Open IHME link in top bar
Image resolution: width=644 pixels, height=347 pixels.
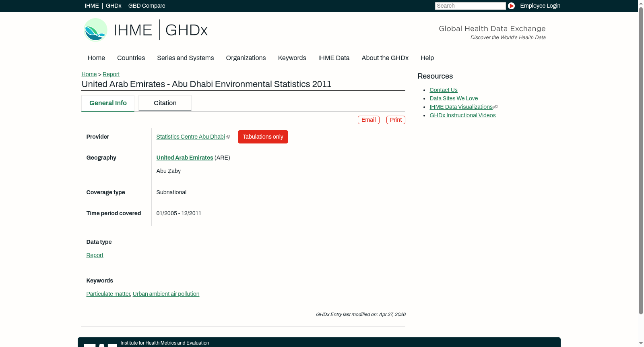(x=92, y=6)
